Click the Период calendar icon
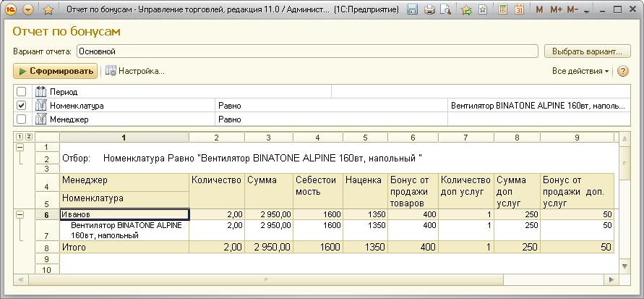 pos(41,92)
